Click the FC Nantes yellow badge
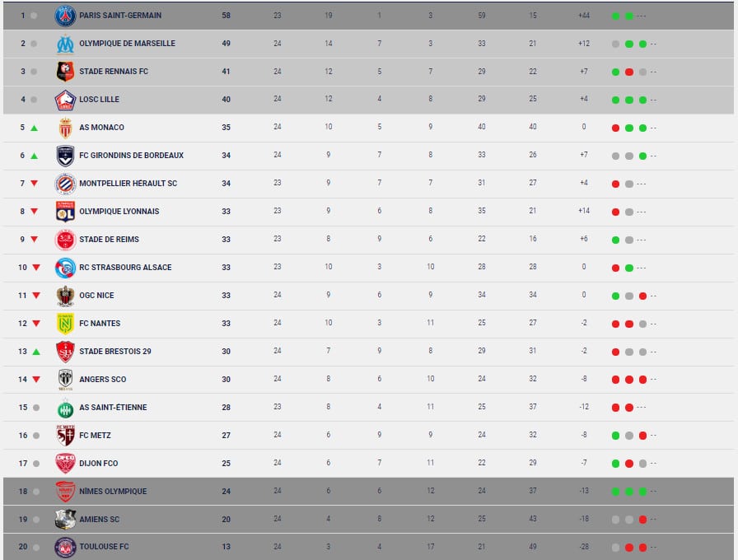Viewport: 738px width, 560px height. pos(65,324)
